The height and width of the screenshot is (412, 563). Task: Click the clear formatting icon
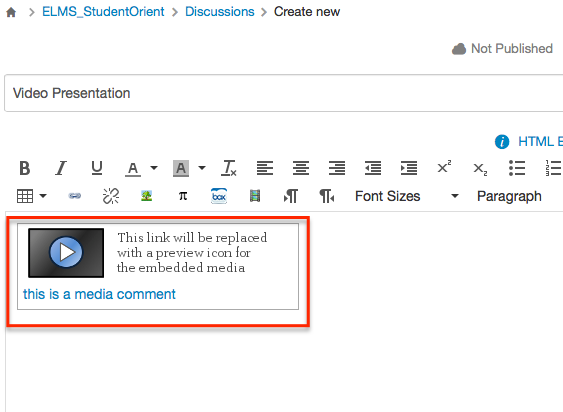coord(229,168)
